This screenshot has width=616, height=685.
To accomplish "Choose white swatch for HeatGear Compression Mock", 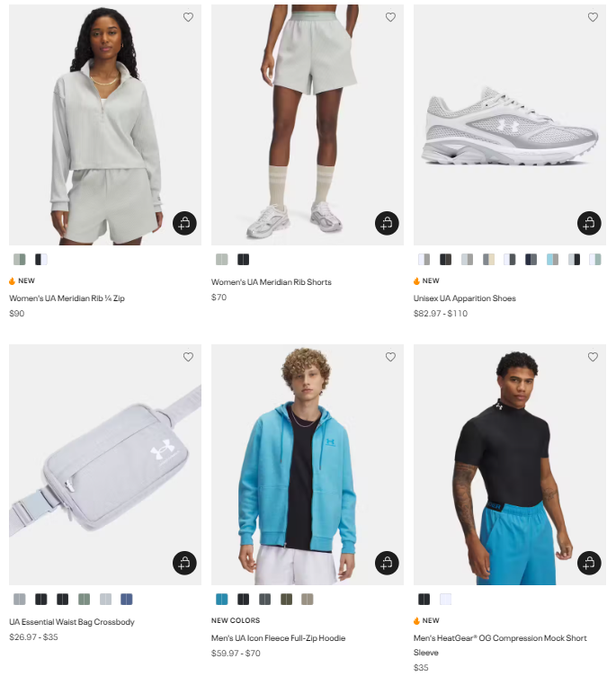I will pyautogui.click(x=445, y=600).
